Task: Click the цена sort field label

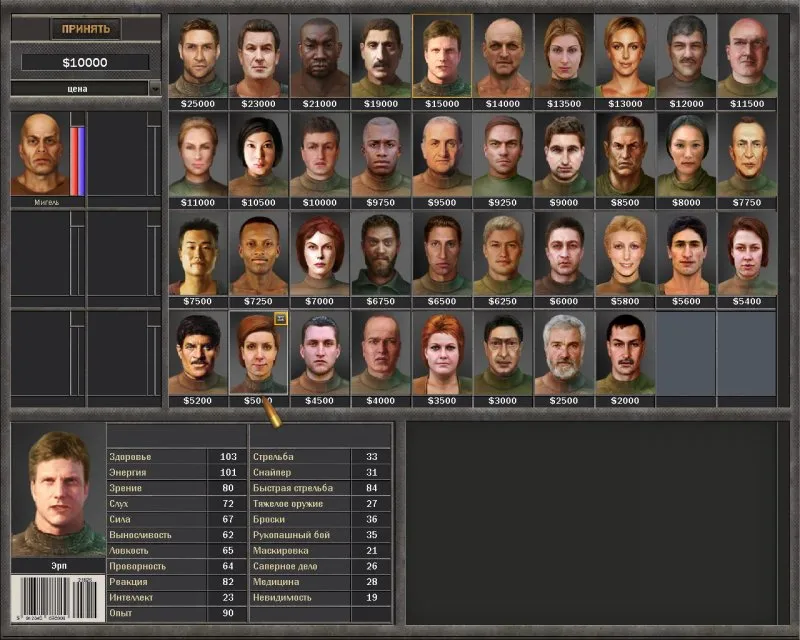Action: coord(78,88)
